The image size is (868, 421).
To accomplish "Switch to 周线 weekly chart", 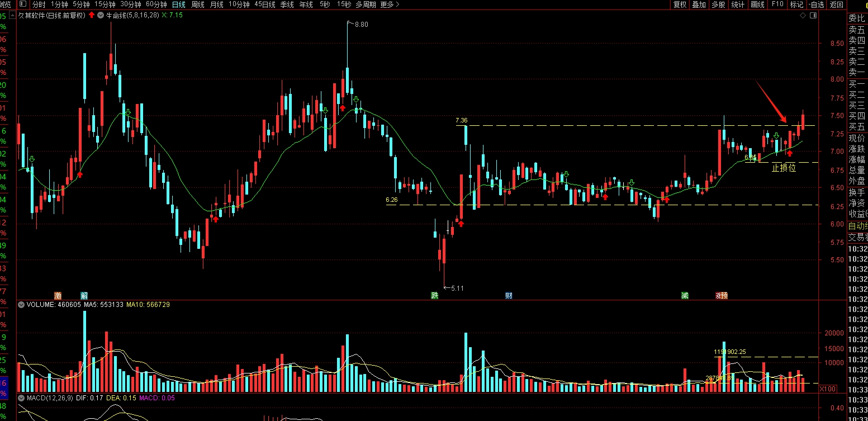I will (x=198, y=4).
